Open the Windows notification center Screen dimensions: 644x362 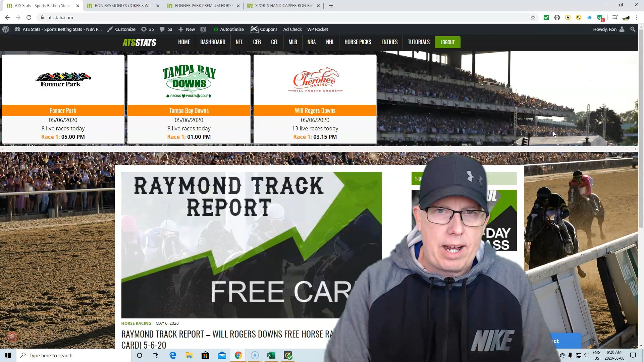pos(633,355)
